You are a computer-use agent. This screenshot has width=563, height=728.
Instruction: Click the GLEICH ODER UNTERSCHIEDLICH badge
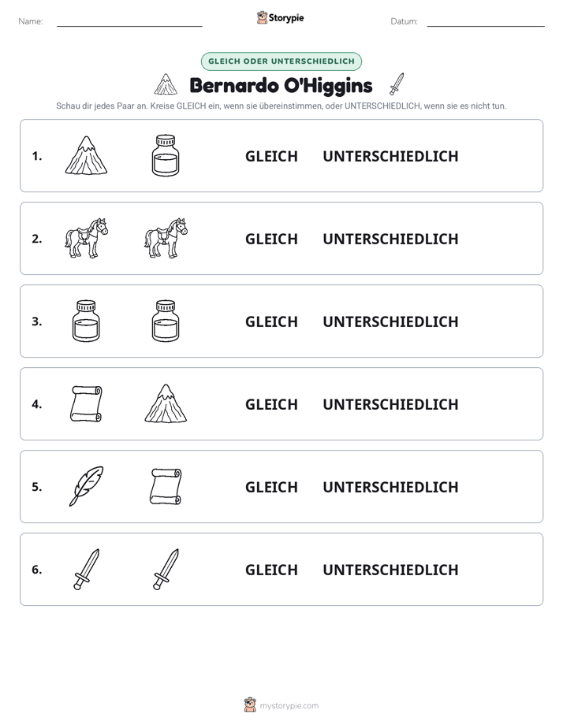pyautogui.click(x=281, y=61)
